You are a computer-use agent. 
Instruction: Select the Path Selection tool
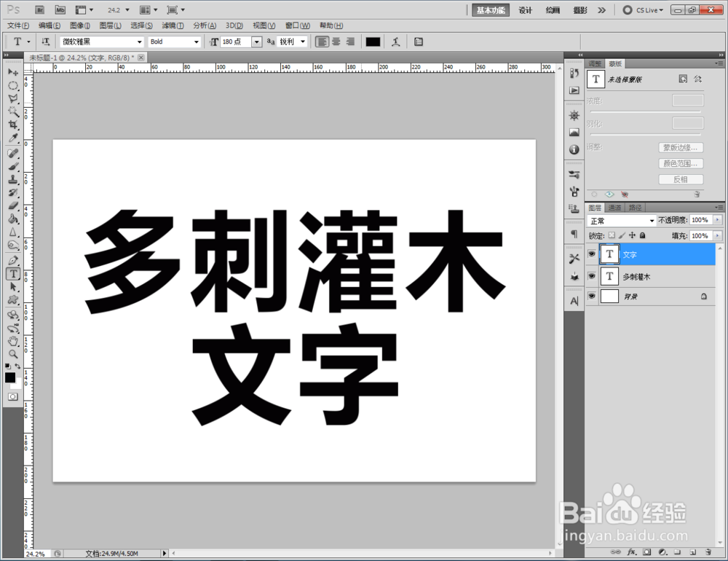[13, 287]
